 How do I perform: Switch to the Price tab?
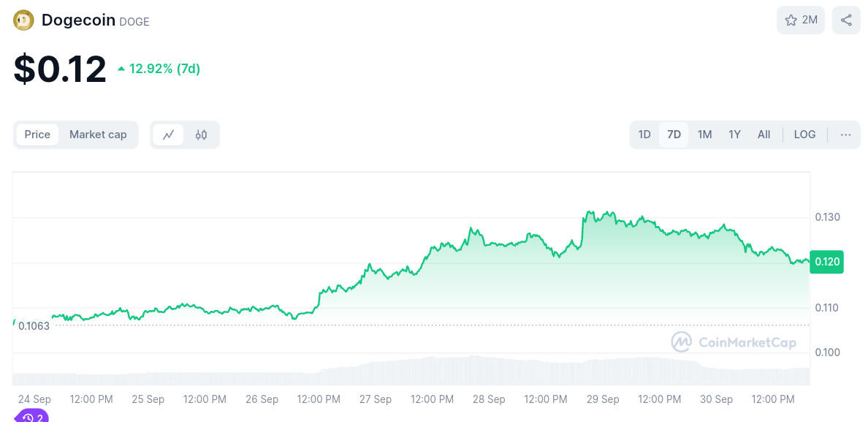(x=37, y=135)
